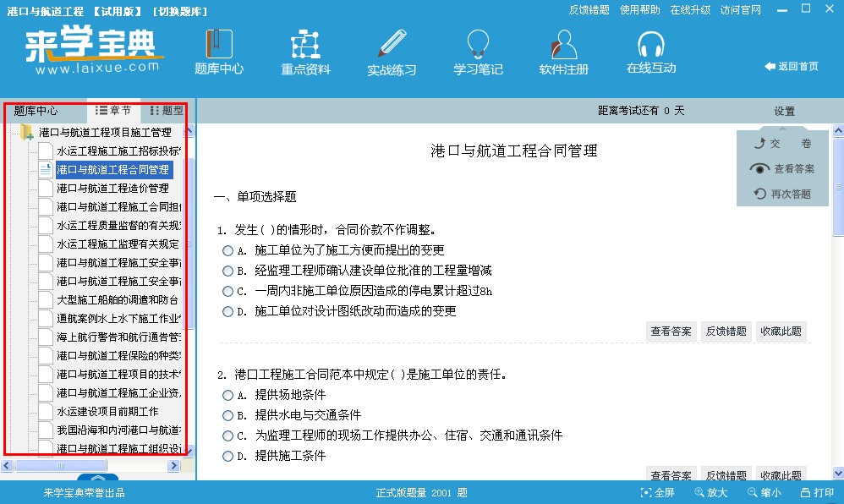
Task: Click page icon beside 水运工程质量监督的有关规定
Action: (46, 226)
